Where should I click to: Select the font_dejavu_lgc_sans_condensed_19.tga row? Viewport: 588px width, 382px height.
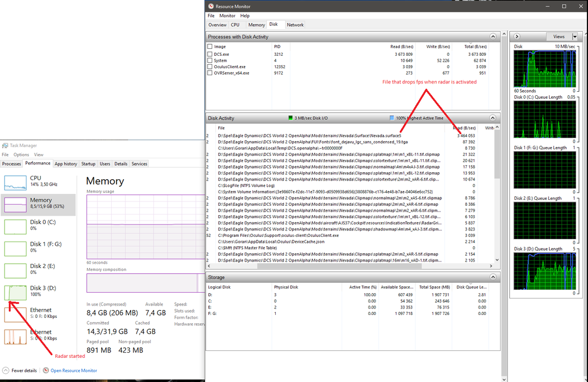tap(350, 142)
